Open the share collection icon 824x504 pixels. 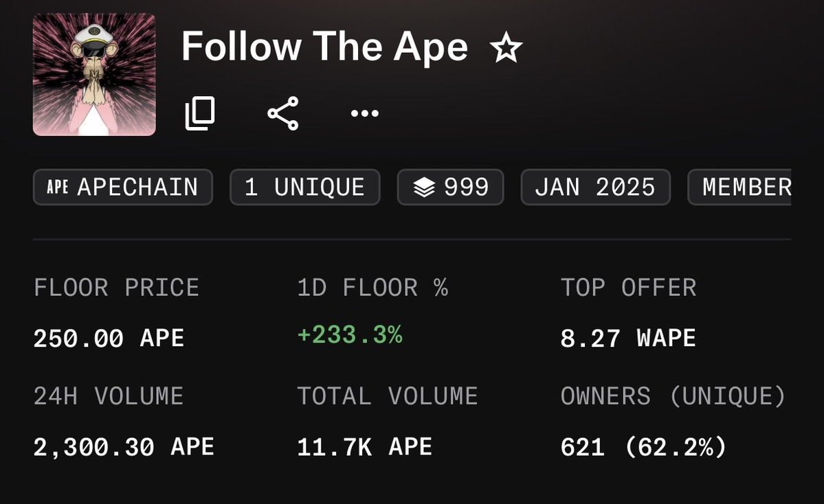[282, 113]
